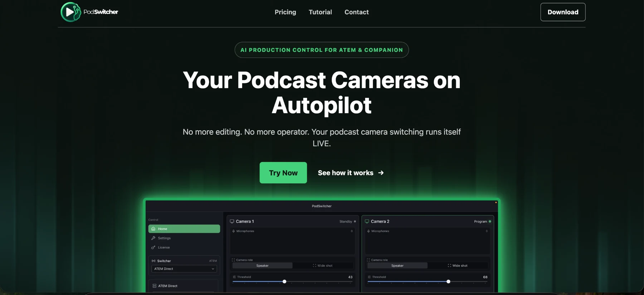644x295 pixels.
Task: Click Camera 2 Camera role icon
Action: pos(368,260)
